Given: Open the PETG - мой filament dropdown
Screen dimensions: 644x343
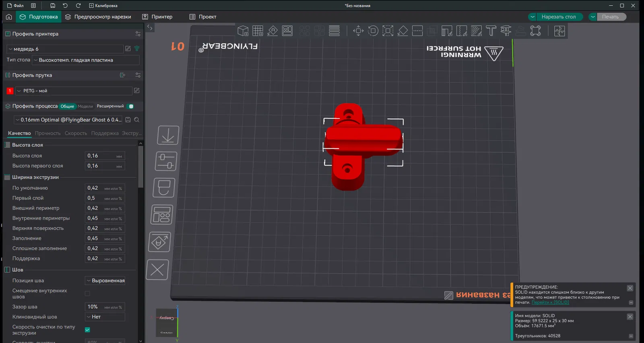Looking at the screenshot, I should tap(74, 91).
